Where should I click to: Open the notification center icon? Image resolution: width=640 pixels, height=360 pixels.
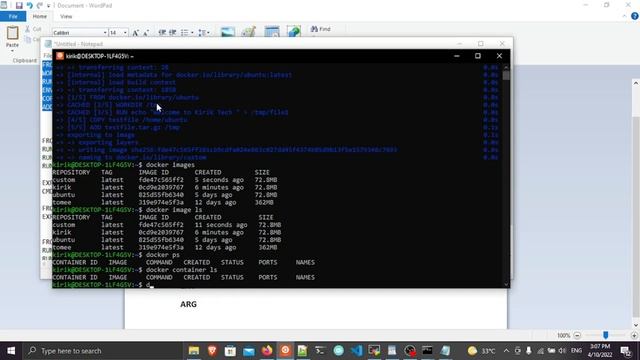(x=626, y=351)
